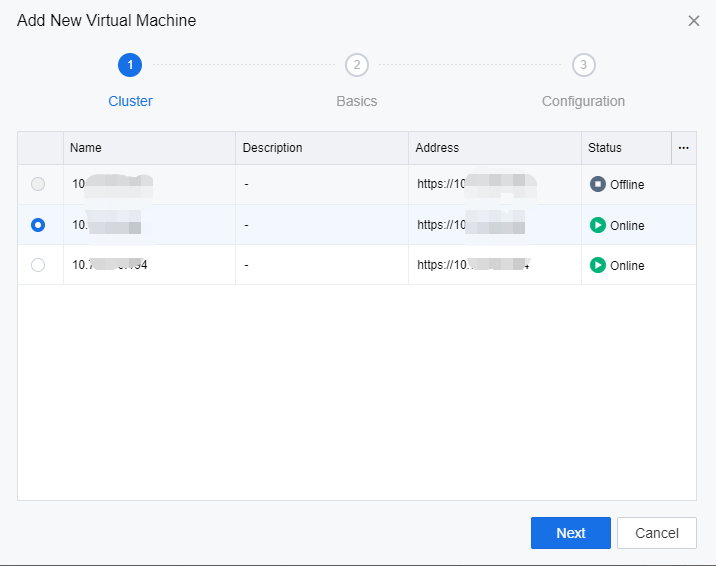Click the step 1 circle icon
Image resolution: width=716 pixels, height=566 pixels.
pos(130,65)
